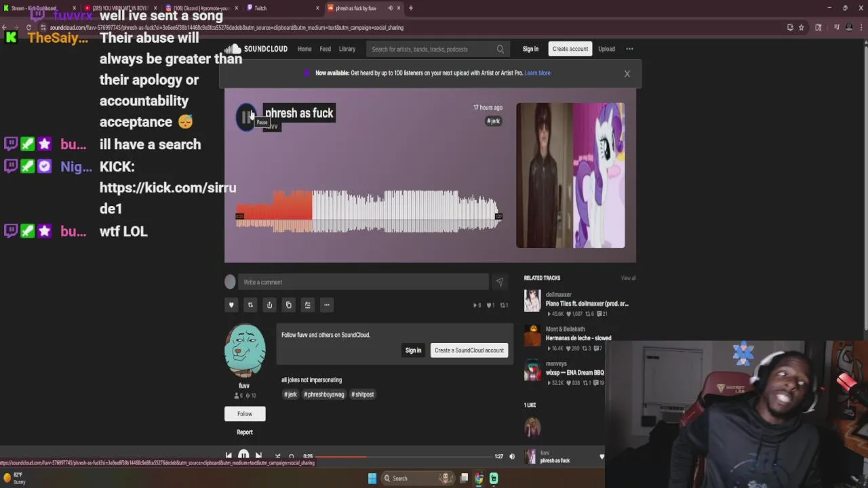Viewport: 868px width, 488px height.
Task: Open a new browser tab
Action: tap(411, 8)
